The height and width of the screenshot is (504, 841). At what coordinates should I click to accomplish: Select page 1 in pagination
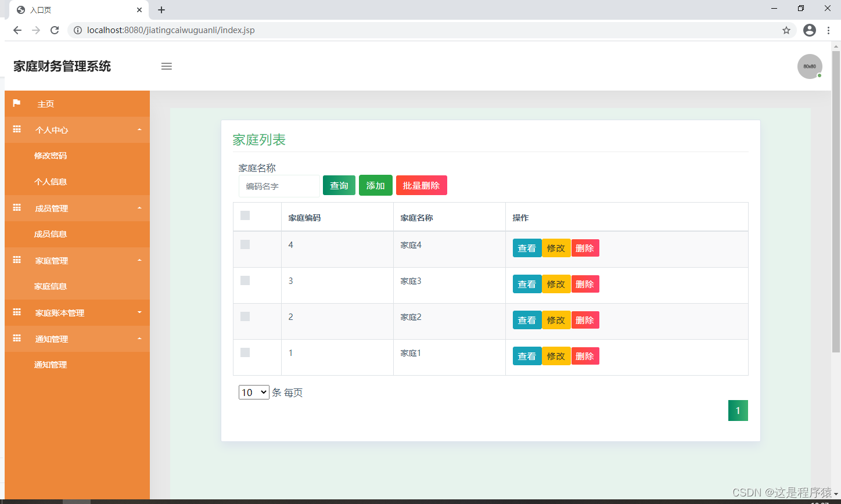point(738,410)
